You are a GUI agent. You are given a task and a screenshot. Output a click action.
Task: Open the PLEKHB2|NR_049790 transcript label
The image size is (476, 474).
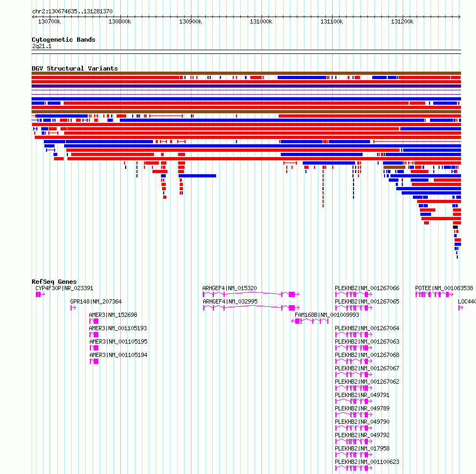coord(362,422)
